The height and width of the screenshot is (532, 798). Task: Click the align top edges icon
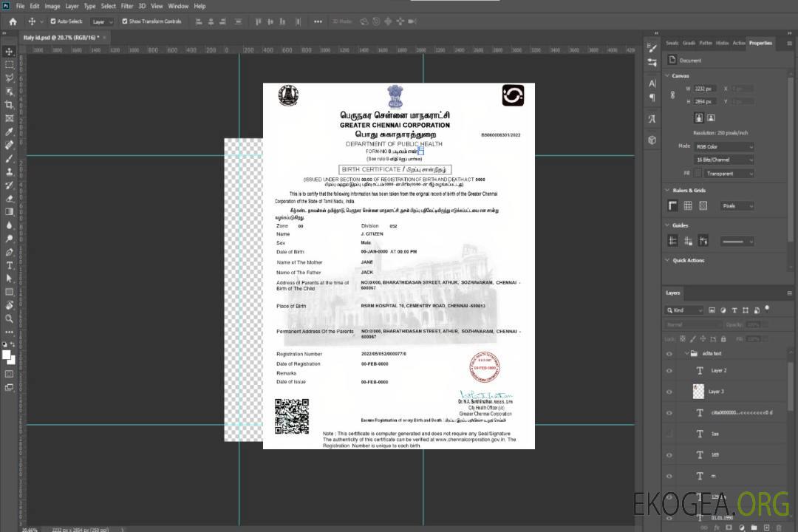click(258, 21)
